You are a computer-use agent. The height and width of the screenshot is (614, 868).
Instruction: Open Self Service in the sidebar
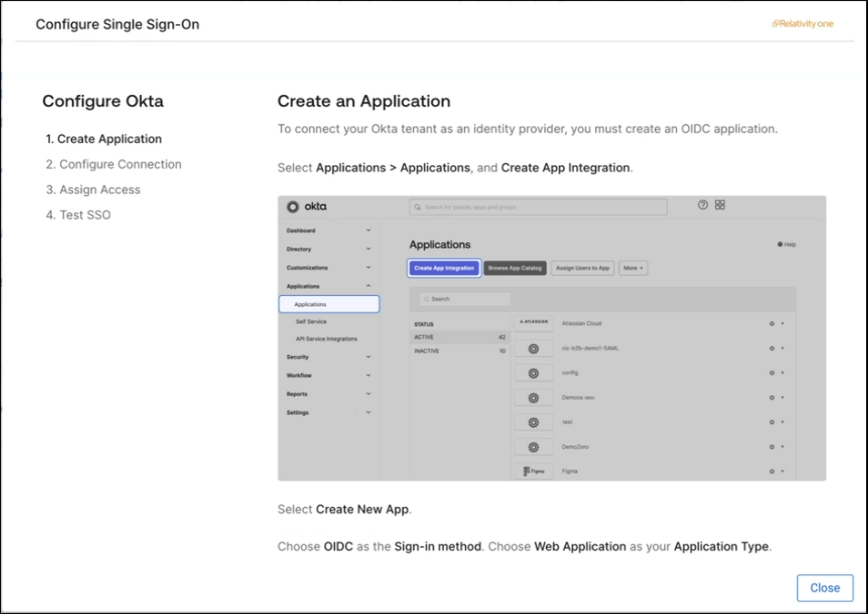coord(311,322)
